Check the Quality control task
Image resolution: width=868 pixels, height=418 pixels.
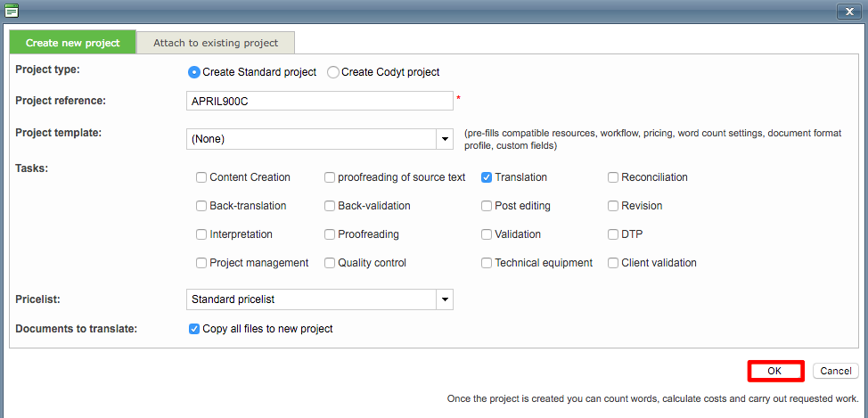[x=330, y=263]
